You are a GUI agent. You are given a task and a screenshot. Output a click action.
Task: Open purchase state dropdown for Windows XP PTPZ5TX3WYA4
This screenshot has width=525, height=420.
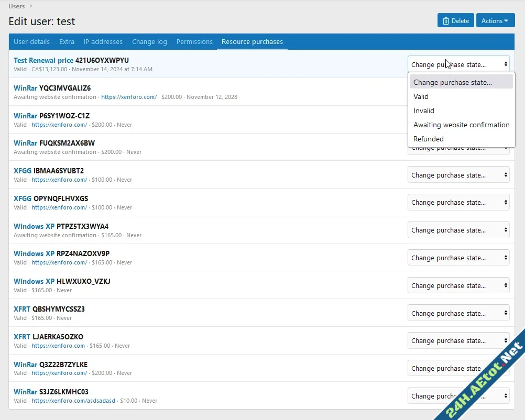click(x=458, y=230)
